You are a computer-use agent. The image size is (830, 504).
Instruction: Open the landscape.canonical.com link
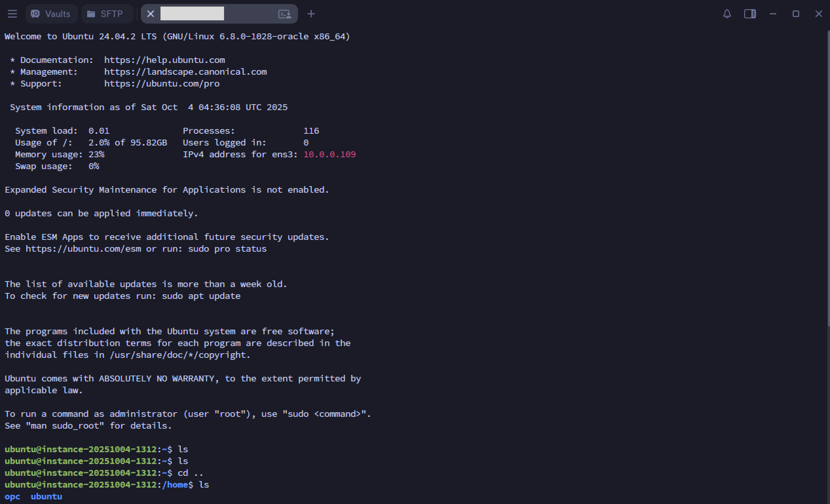185,72
